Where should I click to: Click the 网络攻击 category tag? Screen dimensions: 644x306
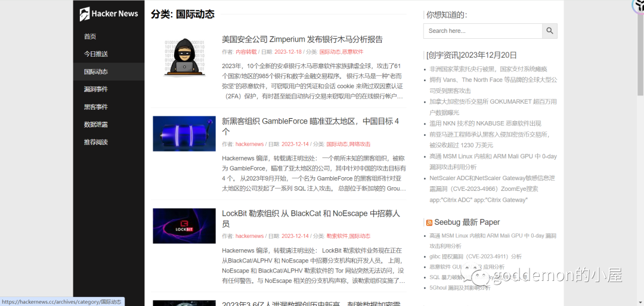point(360,144)
